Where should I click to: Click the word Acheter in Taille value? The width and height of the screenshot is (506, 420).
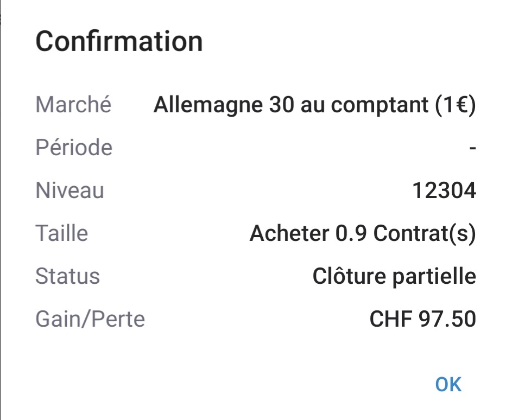tap(289, 233)
